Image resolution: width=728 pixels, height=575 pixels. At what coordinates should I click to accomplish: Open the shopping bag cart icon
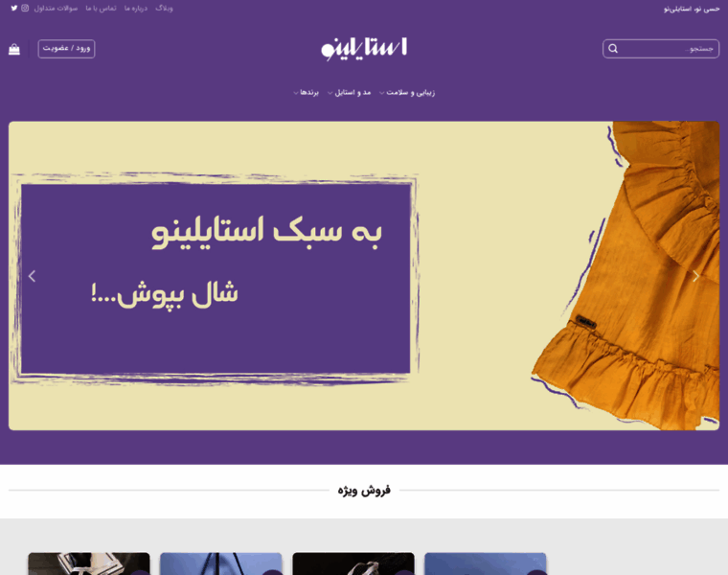click(14, 49)
